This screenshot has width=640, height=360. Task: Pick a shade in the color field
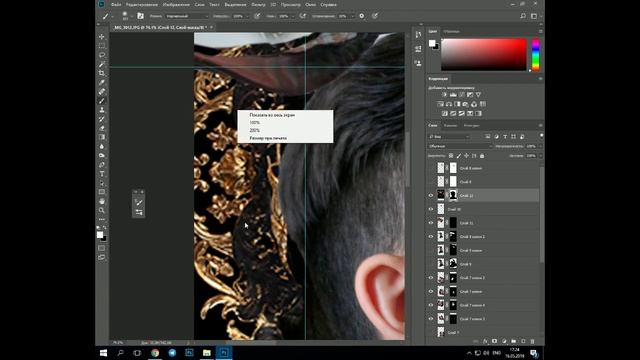484,55
